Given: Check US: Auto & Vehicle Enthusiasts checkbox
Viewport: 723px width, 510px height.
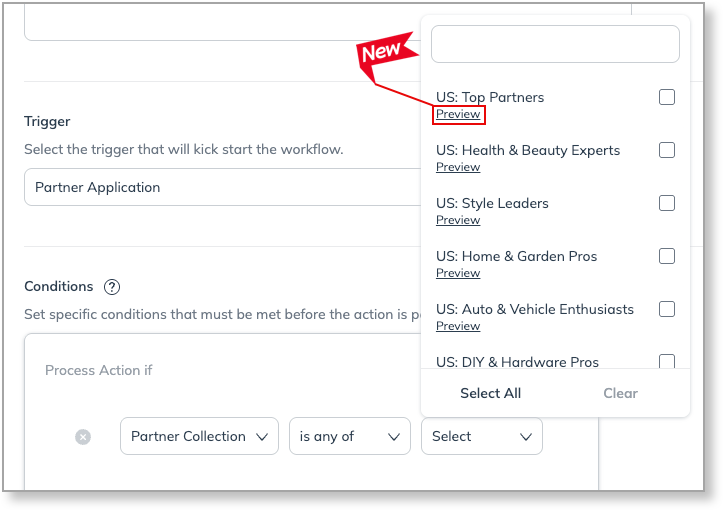Looking at the screenshot, I should pos(667,309).
